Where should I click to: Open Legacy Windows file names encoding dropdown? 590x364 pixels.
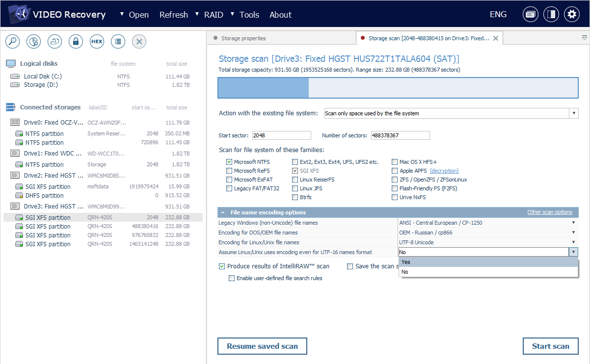point(573,223)
